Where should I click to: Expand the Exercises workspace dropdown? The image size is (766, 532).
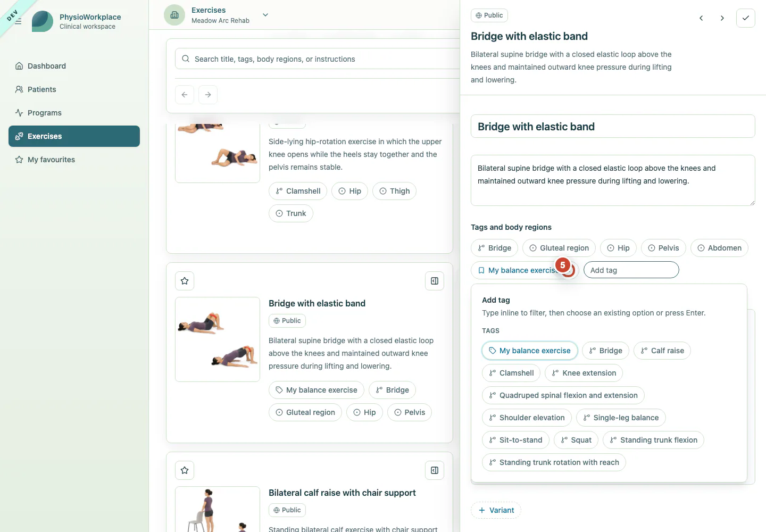tap(265, 15)
